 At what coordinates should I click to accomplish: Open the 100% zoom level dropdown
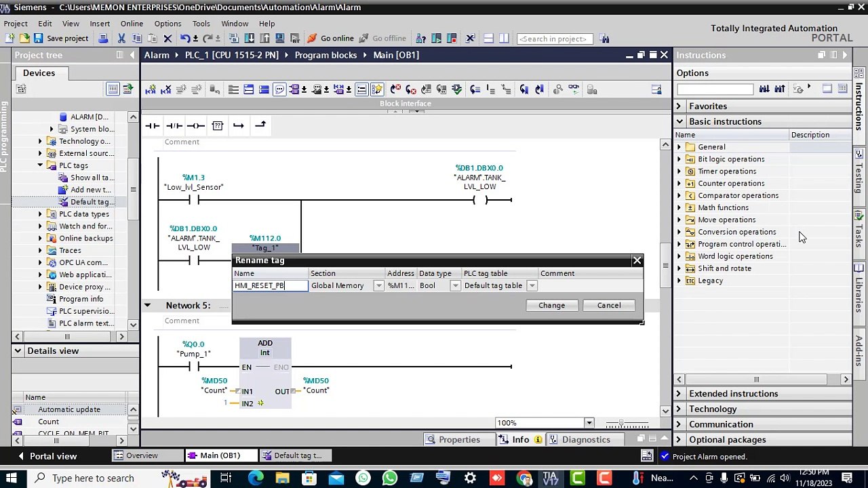coord(589,424)
